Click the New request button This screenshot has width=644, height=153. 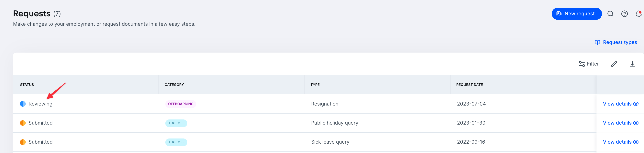(576, 14)
